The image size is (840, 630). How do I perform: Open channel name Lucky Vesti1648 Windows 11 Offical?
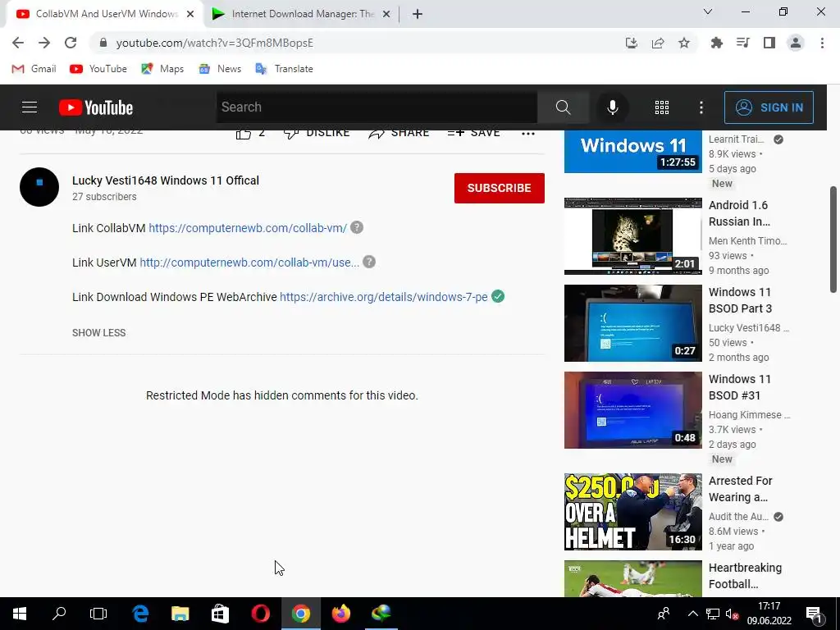click(166, 180)
